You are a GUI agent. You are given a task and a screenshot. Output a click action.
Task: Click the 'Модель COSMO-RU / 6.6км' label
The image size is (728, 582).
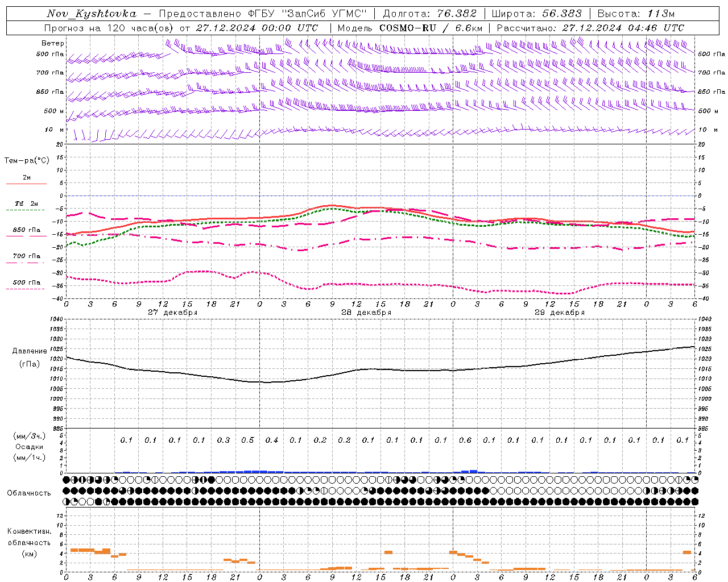click(409, 28)
